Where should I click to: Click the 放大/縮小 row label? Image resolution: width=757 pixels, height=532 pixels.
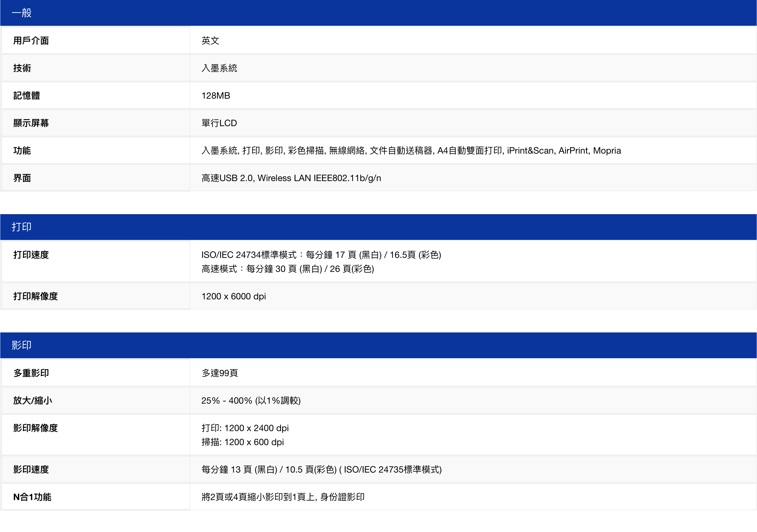pyautogui.click(x=33, y=401)
